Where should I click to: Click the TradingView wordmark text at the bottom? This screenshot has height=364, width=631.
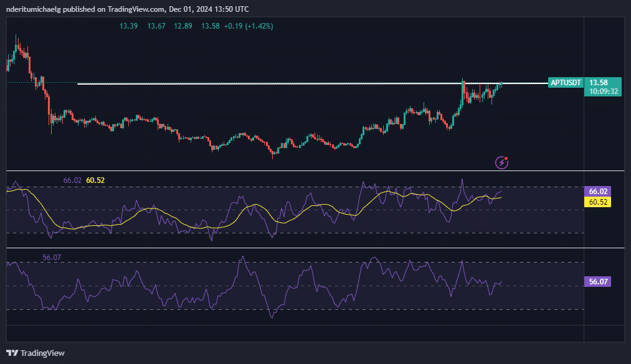point(42,353)
